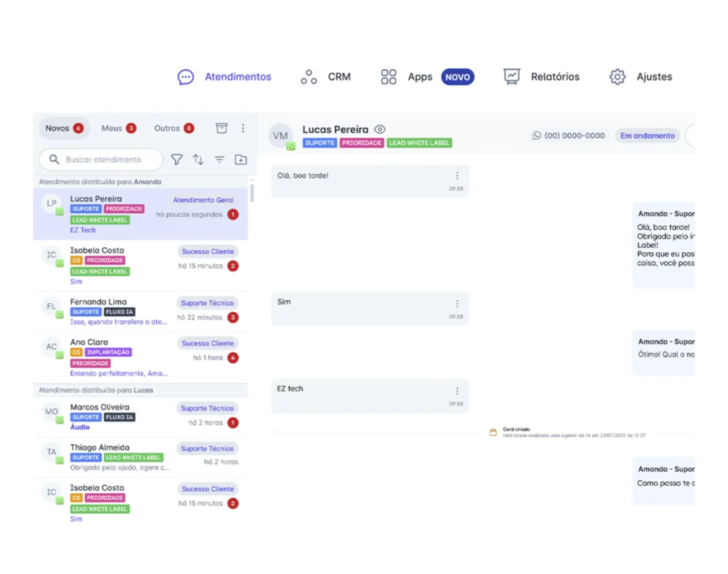Switch to the Meus tab
This screenshot has height=574, width=728.
[x=118, y=128]
